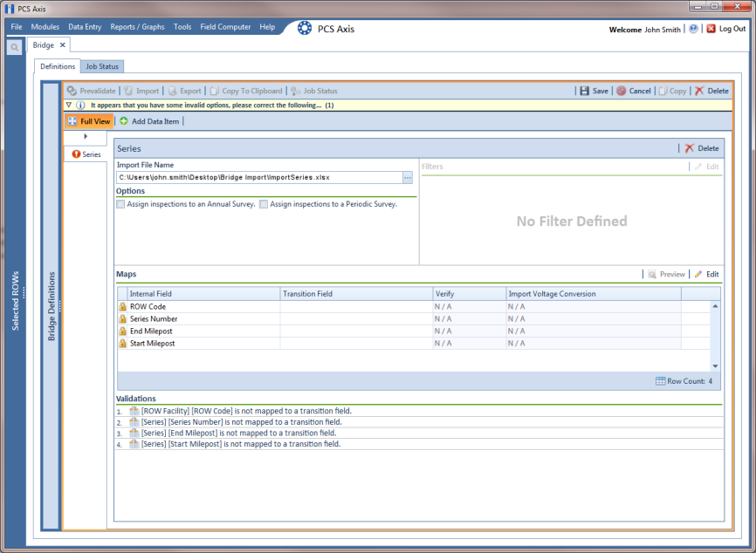
Task: Sort by Transition Field column header
Action: click(356, 294)
